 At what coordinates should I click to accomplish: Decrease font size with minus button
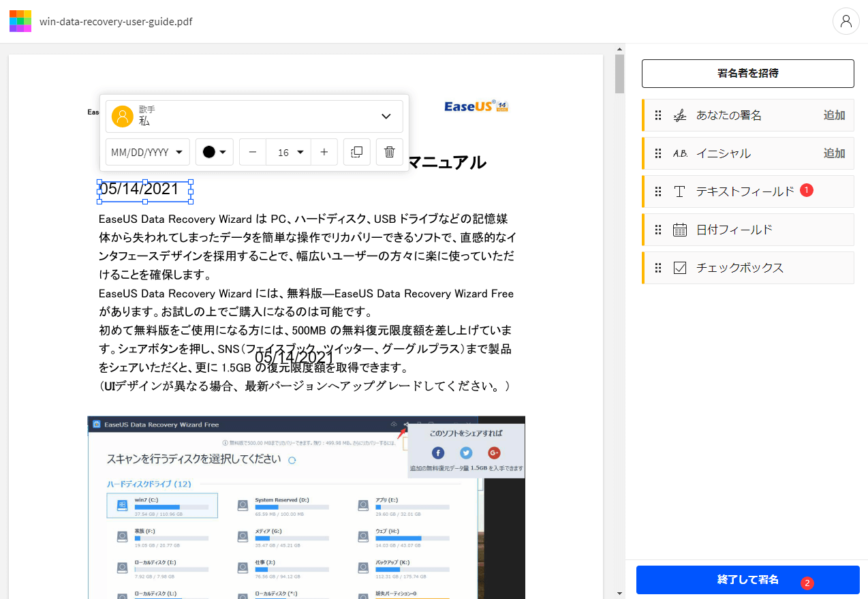(252, 152)
